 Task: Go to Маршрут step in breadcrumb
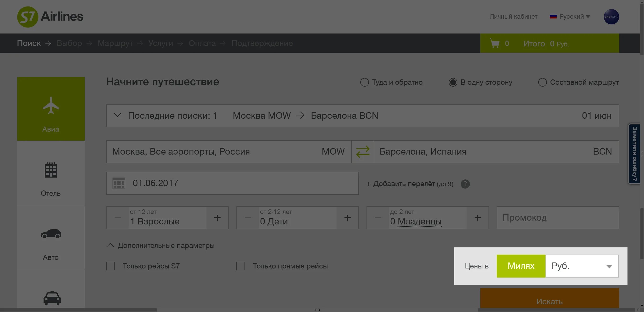pyautogui.click(x=115, y=43)
